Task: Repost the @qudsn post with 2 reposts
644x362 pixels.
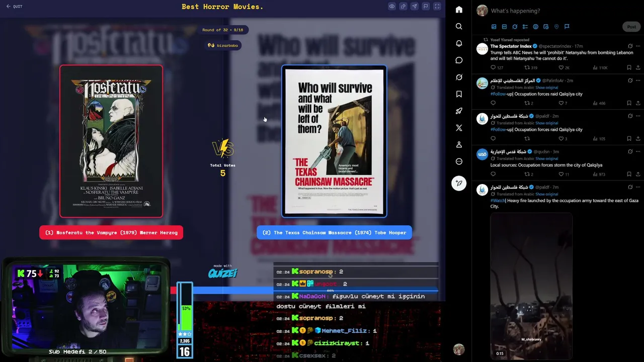Action: point(527,174)
